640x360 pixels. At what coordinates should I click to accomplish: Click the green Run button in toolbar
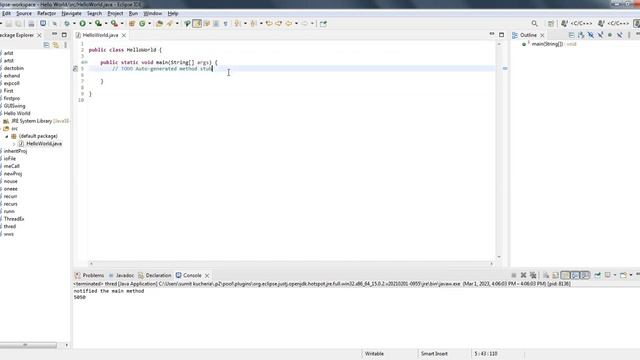[82, 24]
